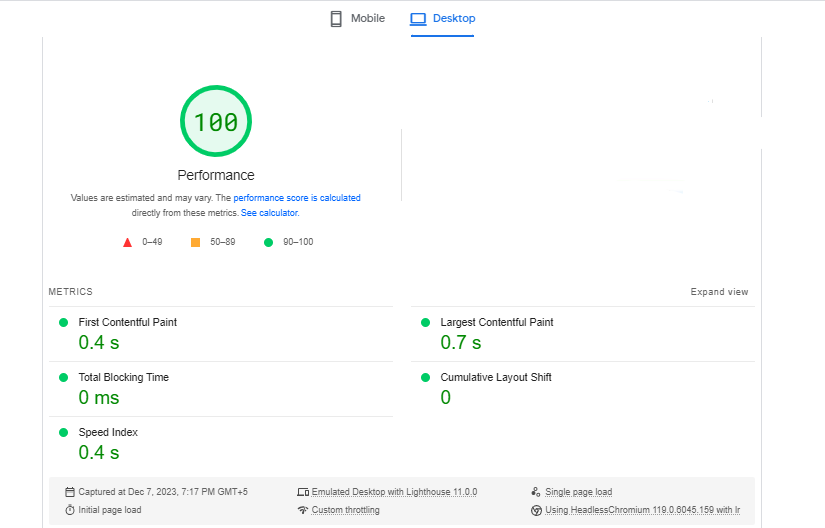Switch to the Mobile tab
825x528 pixels.
click(357, 19)
